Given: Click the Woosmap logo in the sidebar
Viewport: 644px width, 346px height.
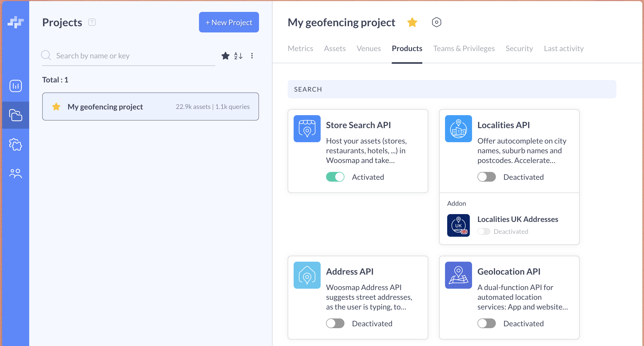Looking at the screenshot, I should pyautogui.click(x=15, y=22).
